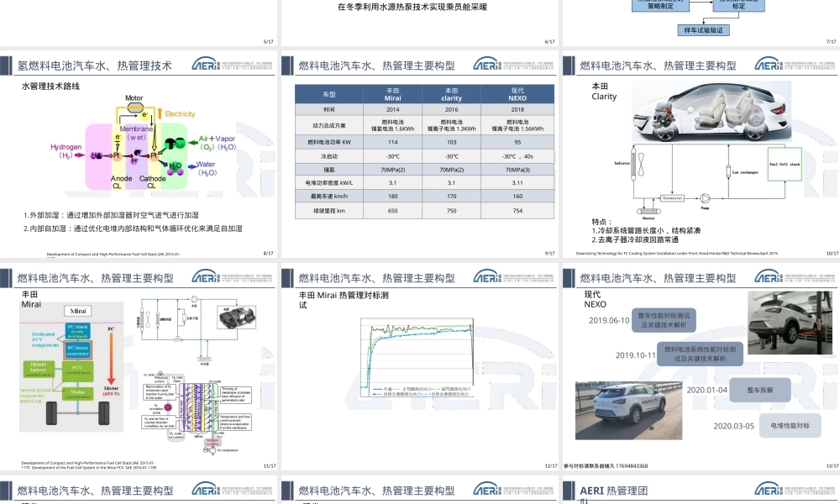Screen dimensions: 840x504
Task: Click the line starting 2.内部自加湿
Action: [x=133, y=228]
